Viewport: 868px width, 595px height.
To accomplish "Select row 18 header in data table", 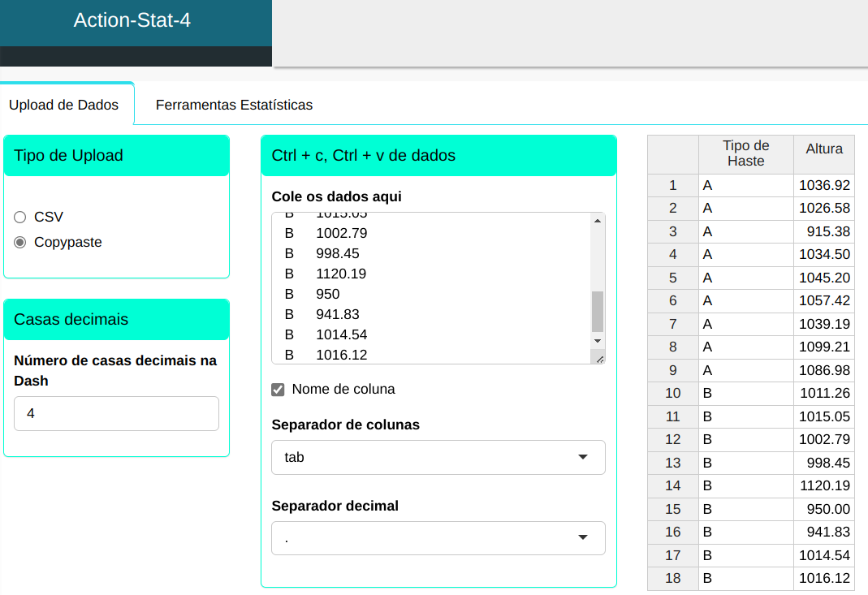I will [x=672, y=578].
